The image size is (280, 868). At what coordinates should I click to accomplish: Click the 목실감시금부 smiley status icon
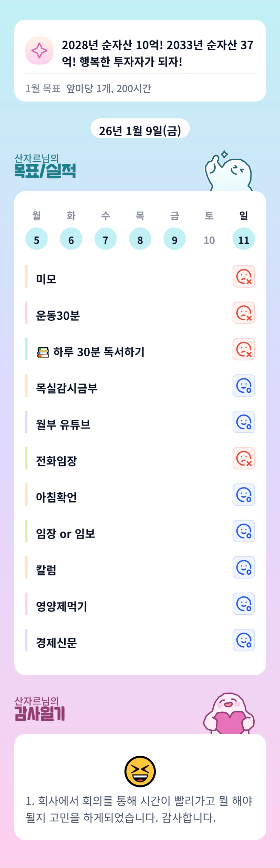[x=243, y=386]
